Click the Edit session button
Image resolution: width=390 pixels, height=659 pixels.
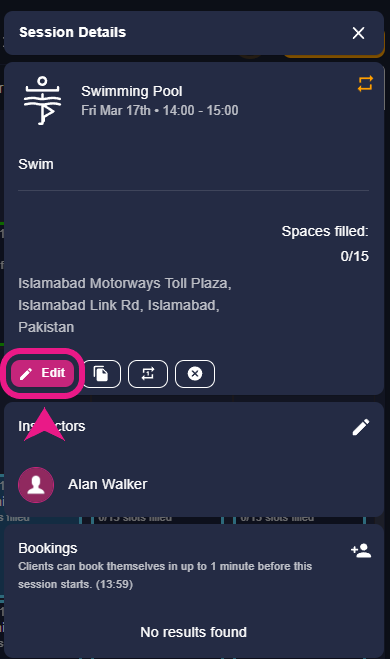coord(42,373)
